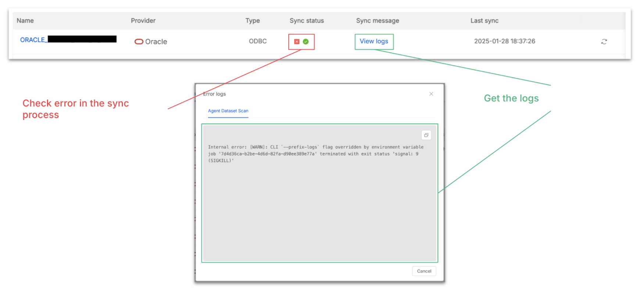Click the green sync success checkmark icon
The height and width of the screenshot is (293, 644).
[305, 41]
